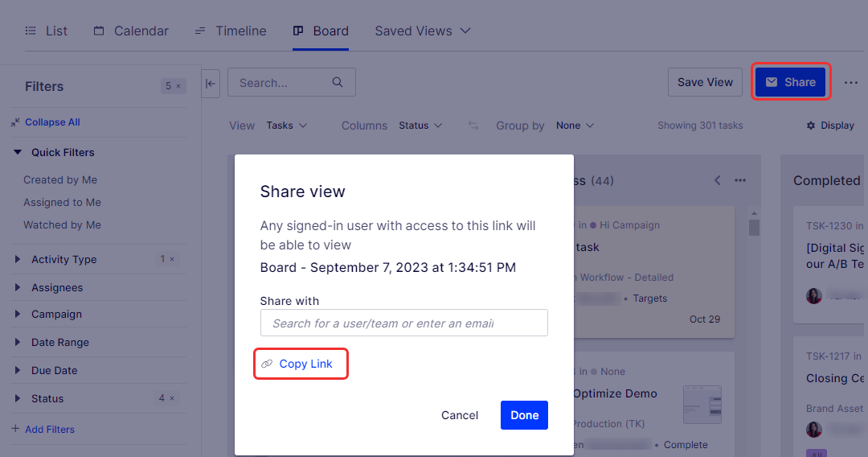The image size is (868, 457).
Task: Open the Group by None dropdown
Action: 575,126
